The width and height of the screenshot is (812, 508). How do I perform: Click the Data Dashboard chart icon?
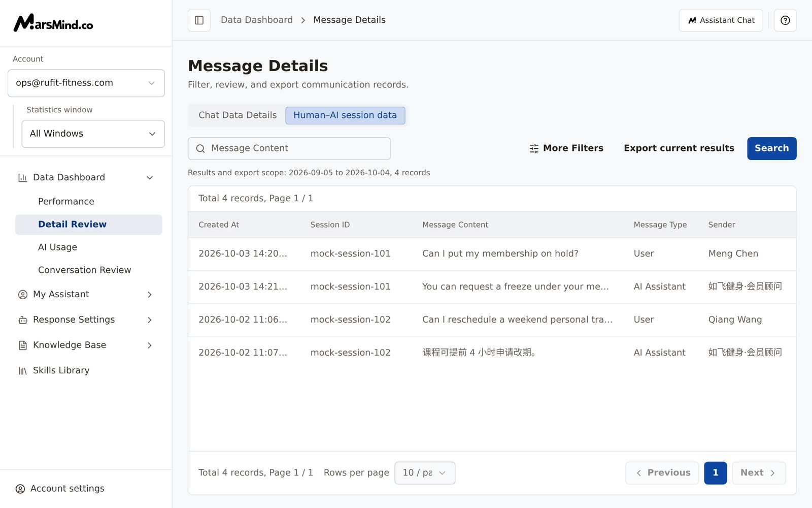[x=22, y=178]
